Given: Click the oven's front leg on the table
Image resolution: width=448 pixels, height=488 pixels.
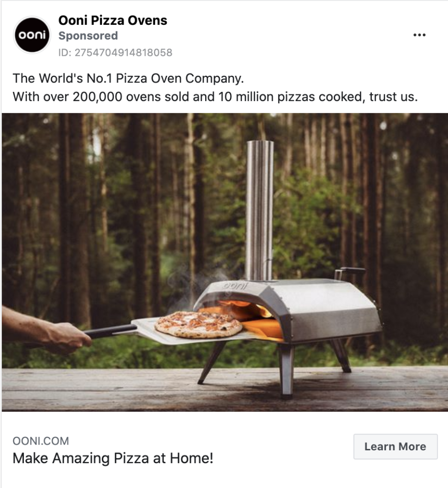Looking at the screenshot, I should coord(286,370).
